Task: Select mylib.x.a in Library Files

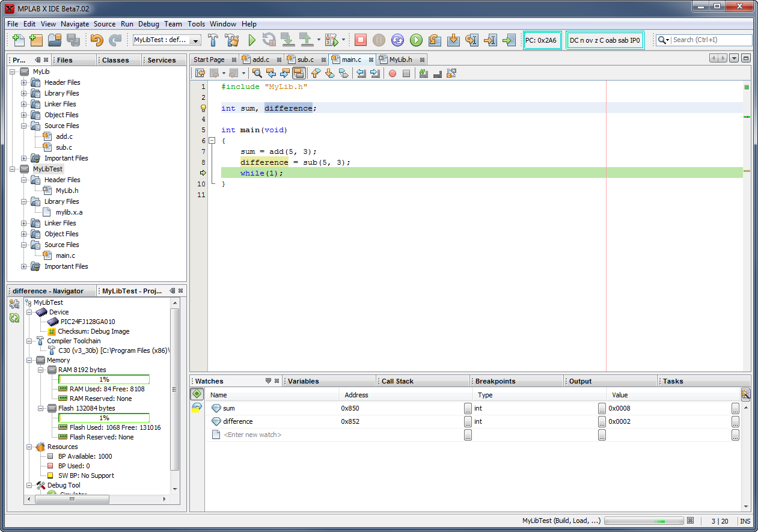Action: pyautogui.click(x=69, y=212)
